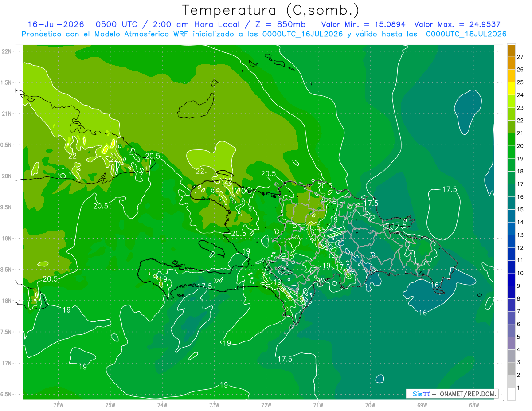Pick the purple legend band between 5 and 6
This screenshot has height=411, width=532.
click(x=511, y=330)
